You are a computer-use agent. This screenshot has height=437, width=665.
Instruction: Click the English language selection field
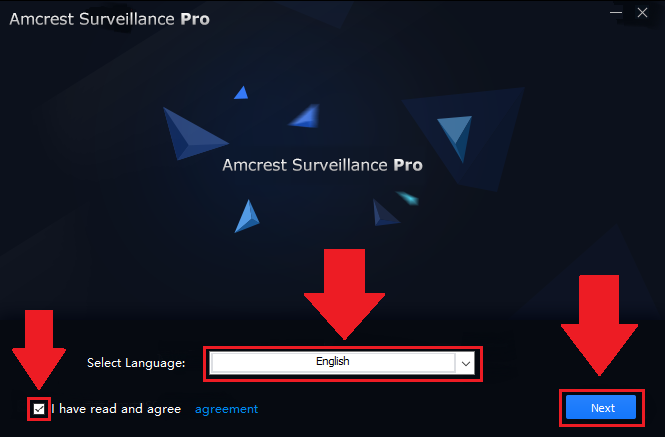point(333,363)
